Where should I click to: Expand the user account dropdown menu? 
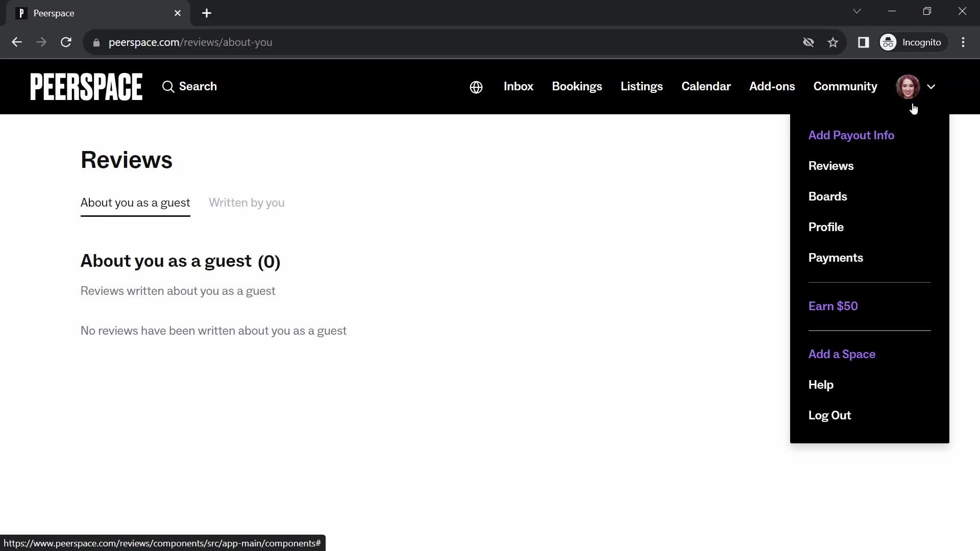point(917,86)
